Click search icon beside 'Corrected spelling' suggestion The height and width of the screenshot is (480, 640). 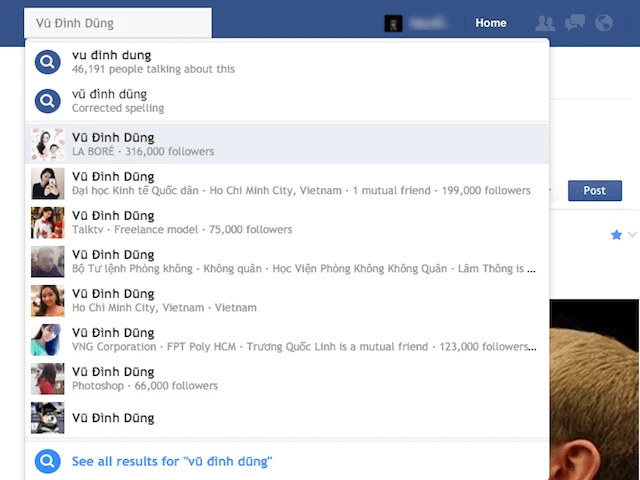point(47,101)
